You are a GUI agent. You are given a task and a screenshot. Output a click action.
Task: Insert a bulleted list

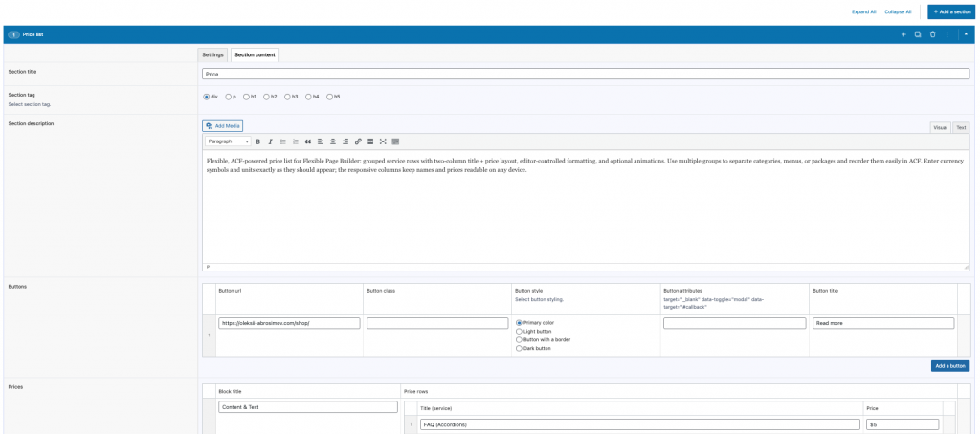pos(283,141)
